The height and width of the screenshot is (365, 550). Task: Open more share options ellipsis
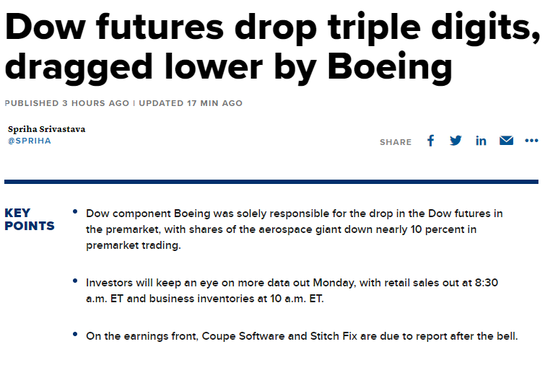531,141
